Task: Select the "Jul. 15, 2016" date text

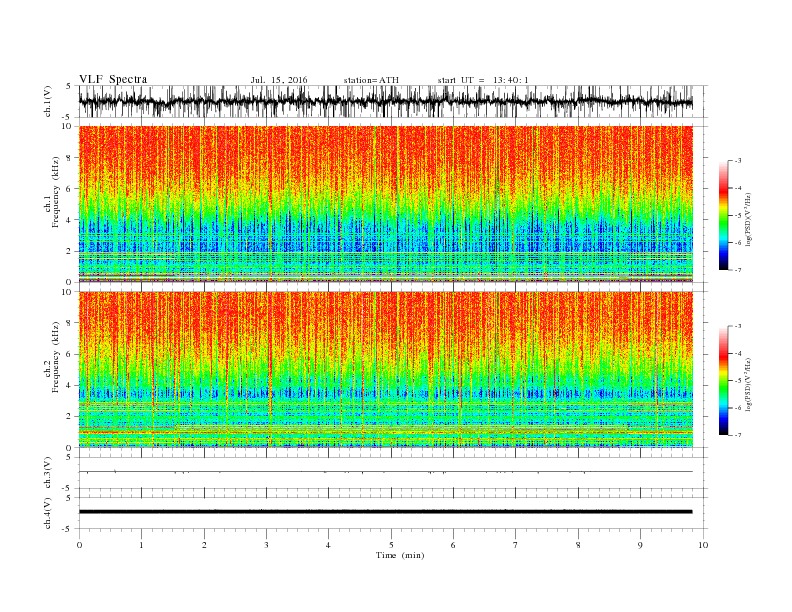Action: (279, 80)
